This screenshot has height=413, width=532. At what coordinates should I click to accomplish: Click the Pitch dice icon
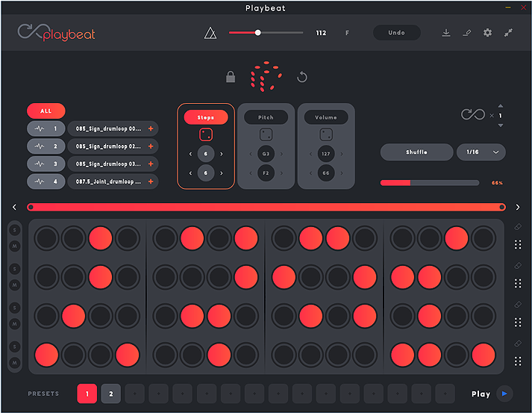pyautogui.click(x=266, y=134)
